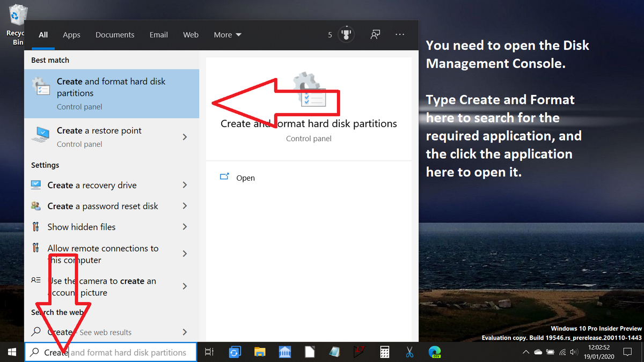644x362 pixels.
Task: Select the Create a recovery drive setting
Action: (x=92, y=185)
